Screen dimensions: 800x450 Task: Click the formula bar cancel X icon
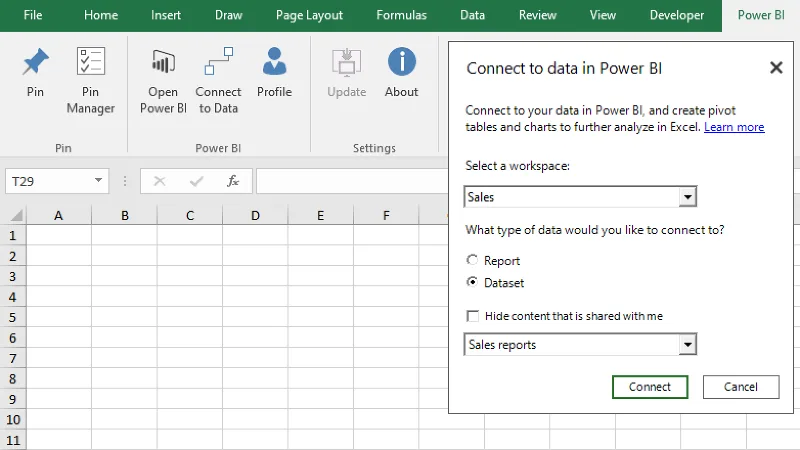coord(160,181)
